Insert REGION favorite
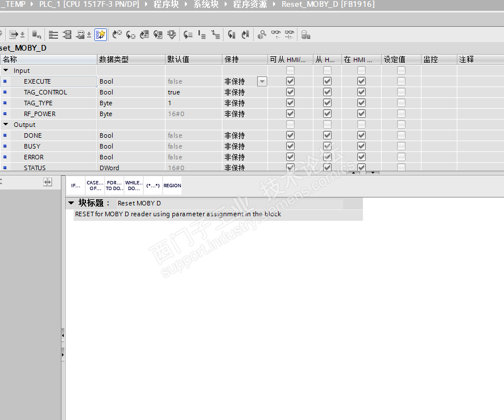The image size is (504, 420). coord(172,185)
